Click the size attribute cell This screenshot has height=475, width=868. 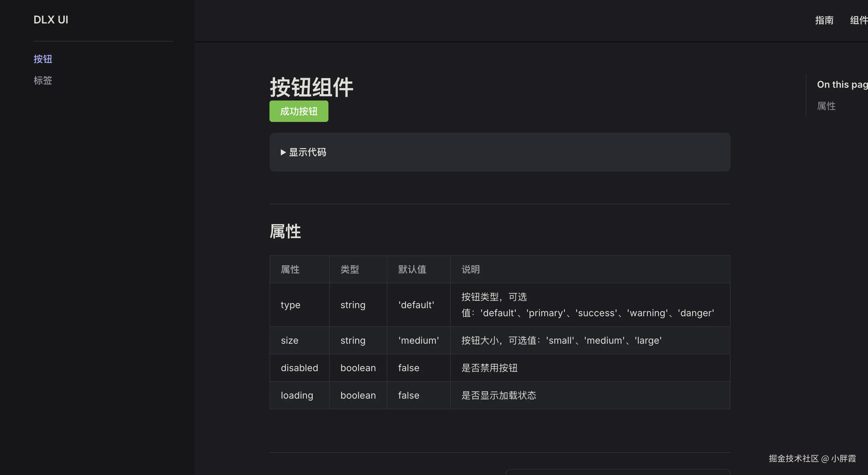(x=290, y=340)
